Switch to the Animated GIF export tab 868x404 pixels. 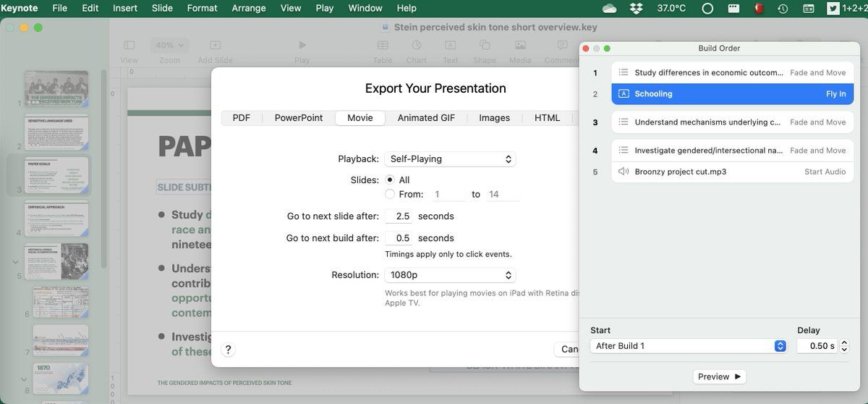pyautogui.click(x=426, y=118)
